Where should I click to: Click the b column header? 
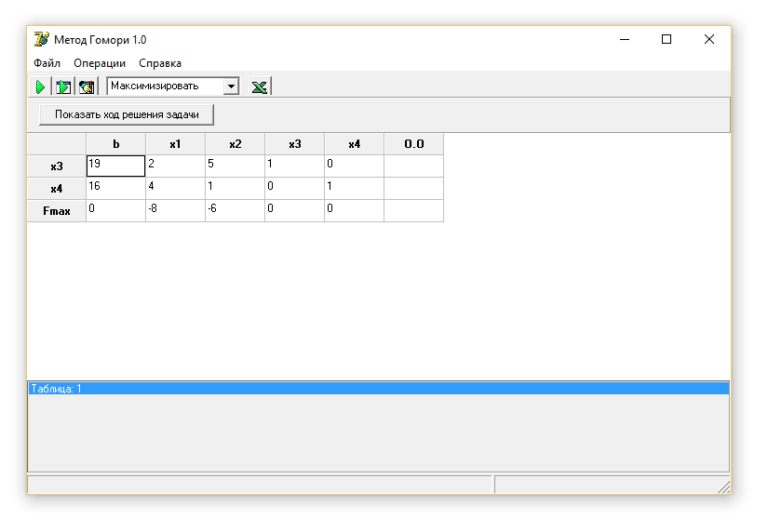point(116,144)
